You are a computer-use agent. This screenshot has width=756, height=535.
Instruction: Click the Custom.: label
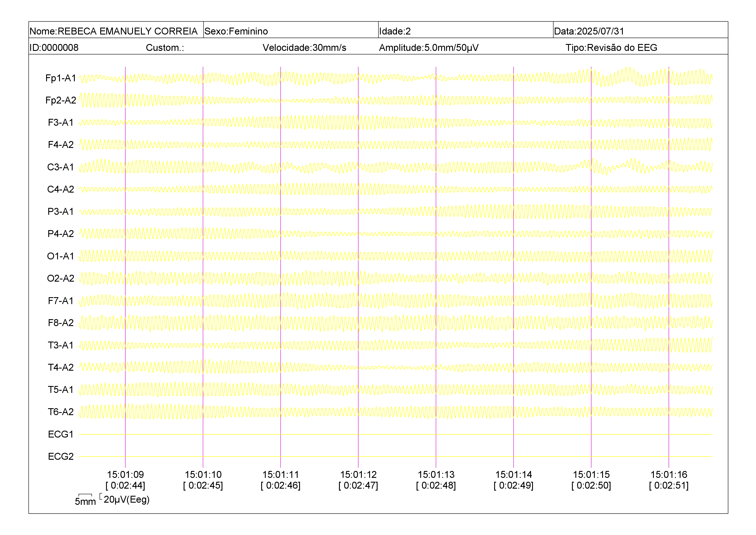coord(165,48)
